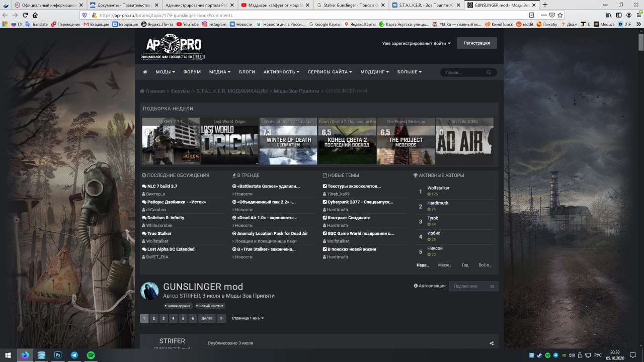Click the ДАЛЕЕ pagination button
644x362 pixels.
[207, 318]
